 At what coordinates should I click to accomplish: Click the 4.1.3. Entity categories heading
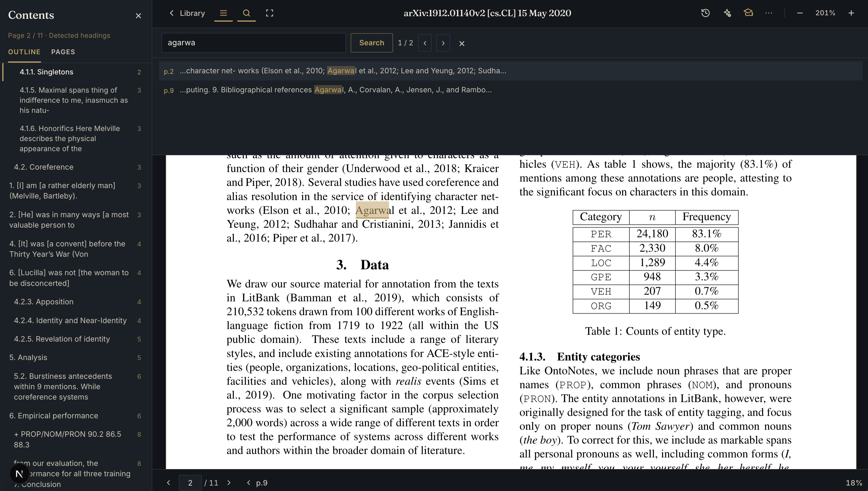click(579, 357)
